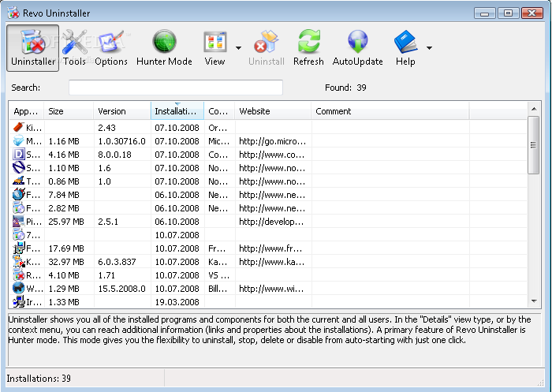Activate Hunter Mode radar icon
The width and height of the screenshot is (552, 392).
pos(164,48)
